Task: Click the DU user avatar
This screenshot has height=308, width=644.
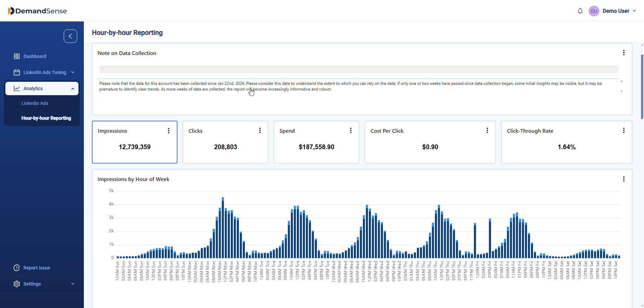Action: [594, 11]
